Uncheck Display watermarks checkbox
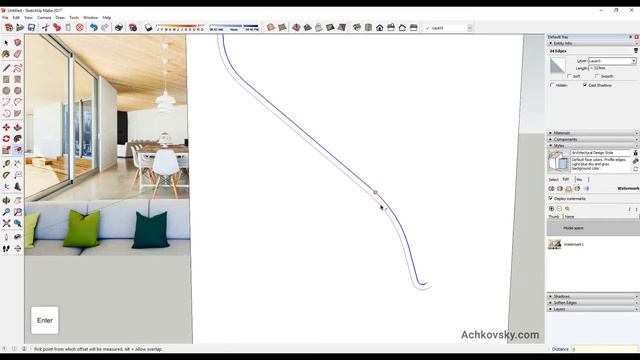The image size is (640, 360). tap(551, 198)
